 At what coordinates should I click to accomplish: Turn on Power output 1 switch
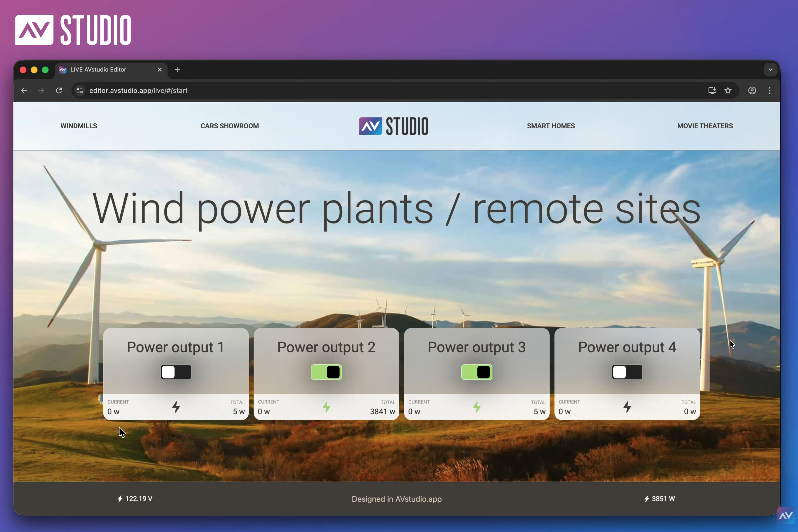(x=176, y=372)
